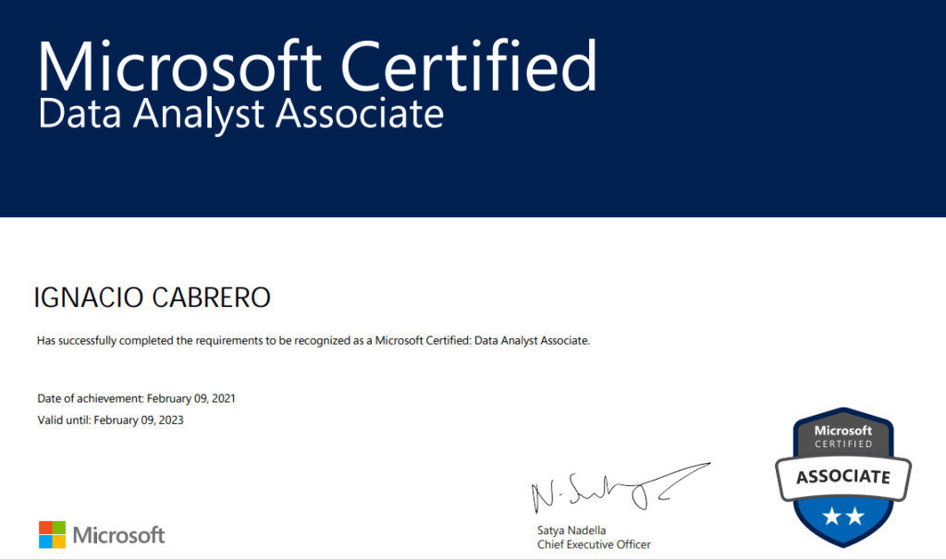Select the Satya Nadella name text
Image resolution: width=946 pixels, height=560 pixels.
click(x=570, y=530)
